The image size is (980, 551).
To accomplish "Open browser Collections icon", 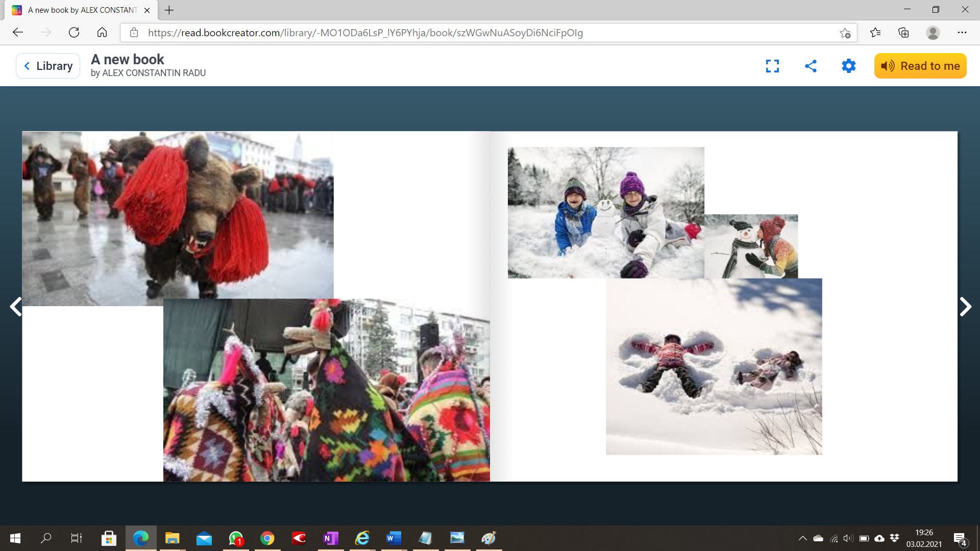I will [x=903, y=33].
